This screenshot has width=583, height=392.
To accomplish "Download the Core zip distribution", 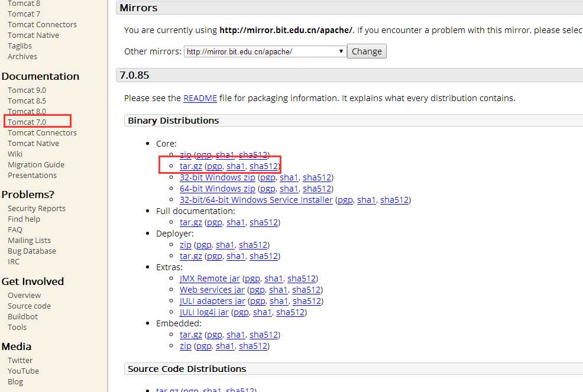I will [186, 155].
